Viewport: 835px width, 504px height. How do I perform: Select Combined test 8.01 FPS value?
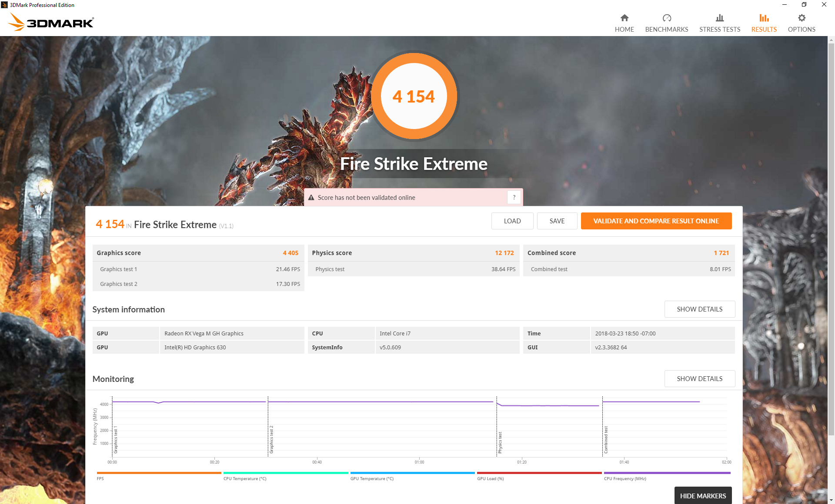720,269
